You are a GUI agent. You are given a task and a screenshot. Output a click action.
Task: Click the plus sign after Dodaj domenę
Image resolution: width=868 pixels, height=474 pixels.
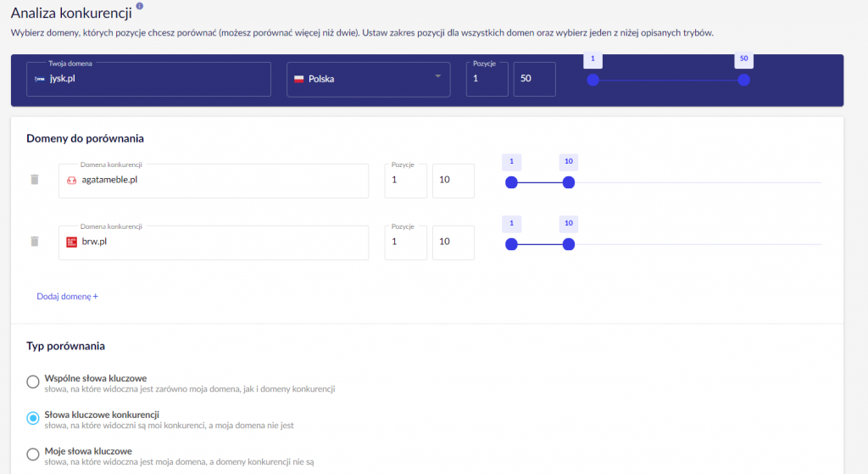pos(96,297)
